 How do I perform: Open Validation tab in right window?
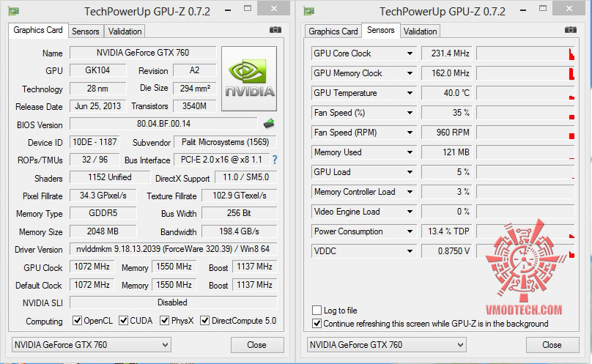coord(420,31)
